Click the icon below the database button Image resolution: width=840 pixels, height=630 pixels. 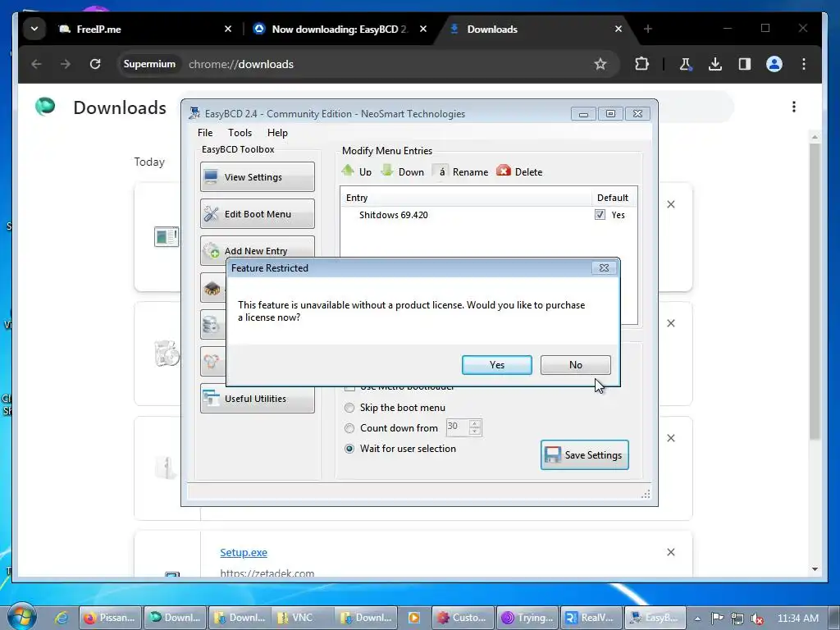[212, 361]
